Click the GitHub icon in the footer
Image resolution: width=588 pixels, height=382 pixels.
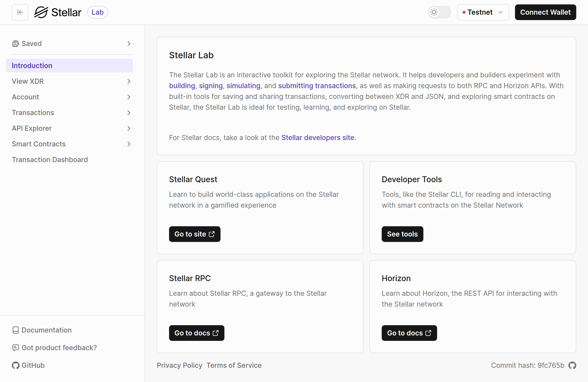pyautogui.click(x=573, y=365)
